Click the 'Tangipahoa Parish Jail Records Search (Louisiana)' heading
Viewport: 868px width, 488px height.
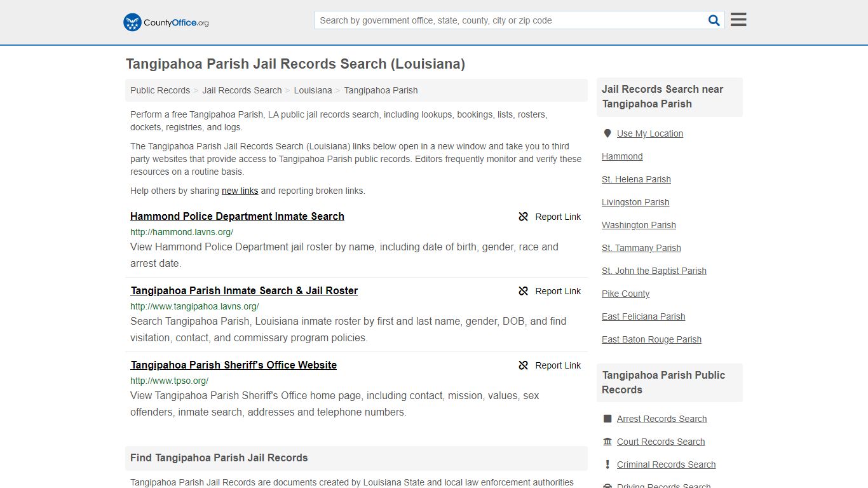tap(295, 64)
